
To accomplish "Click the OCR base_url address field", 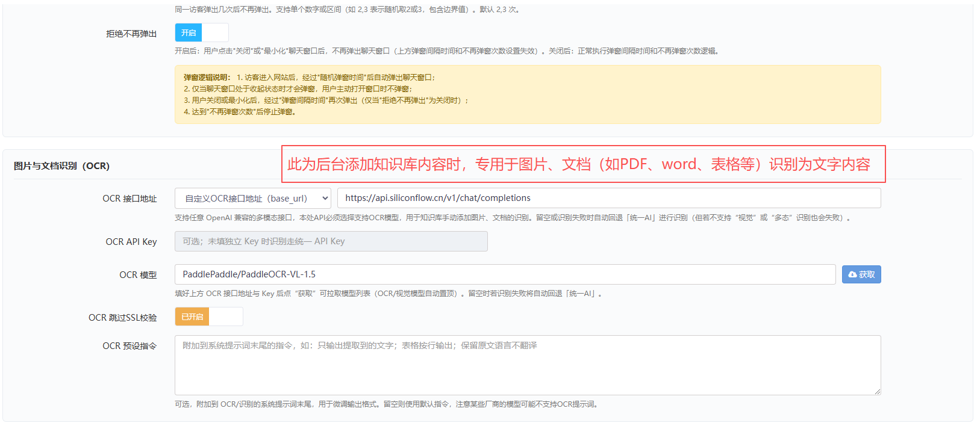I will coord(609,198).
